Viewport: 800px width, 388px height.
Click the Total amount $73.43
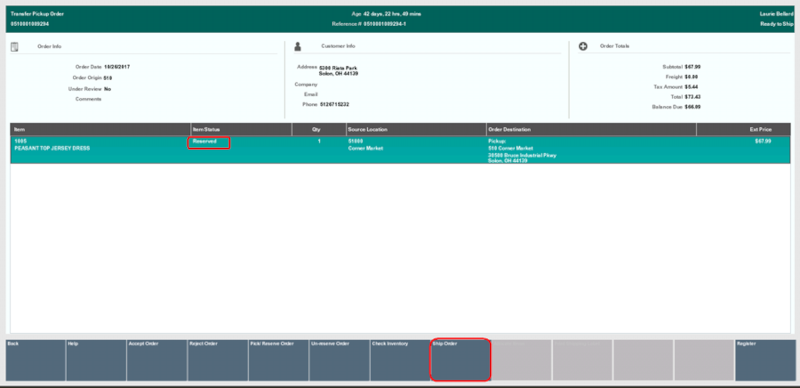click(693, 97)
